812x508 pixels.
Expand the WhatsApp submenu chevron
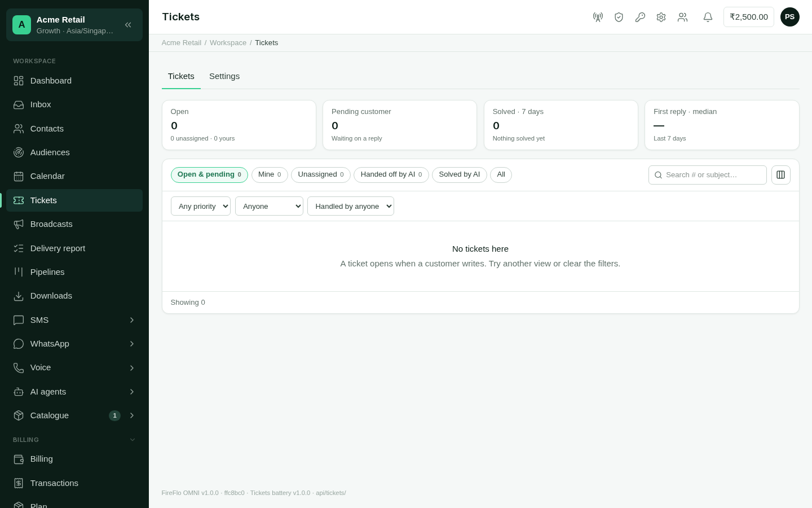[132, 344]
